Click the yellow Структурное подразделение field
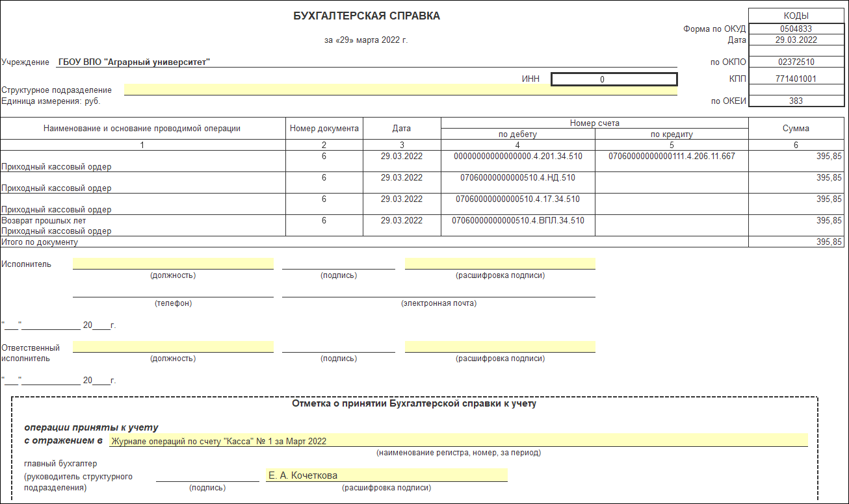The width and height of the screenshot is (849, 504). 400,90
